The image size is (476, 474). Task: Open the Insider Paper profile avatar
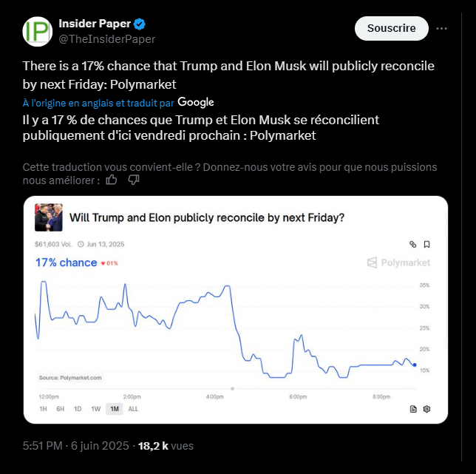38,32
